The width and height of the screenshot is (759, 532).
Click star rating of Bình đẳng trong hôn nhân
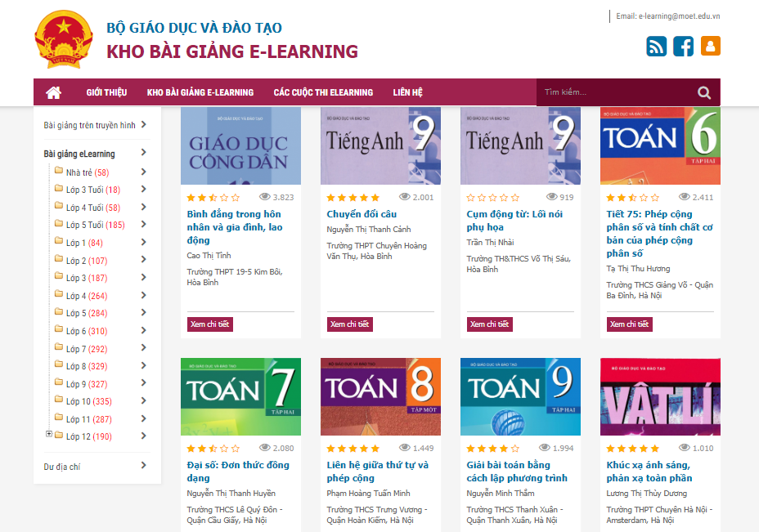click(x=213, y=197)
